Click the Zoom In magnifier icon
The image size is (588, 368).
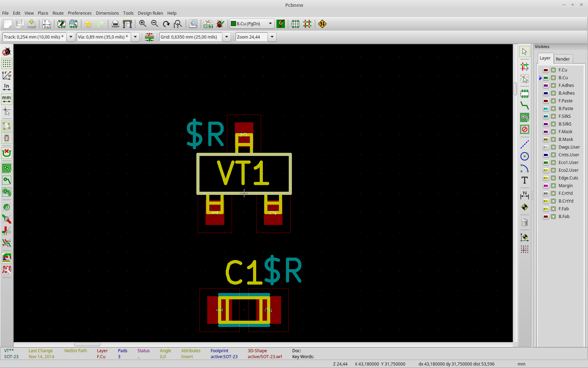coord(142,24)
